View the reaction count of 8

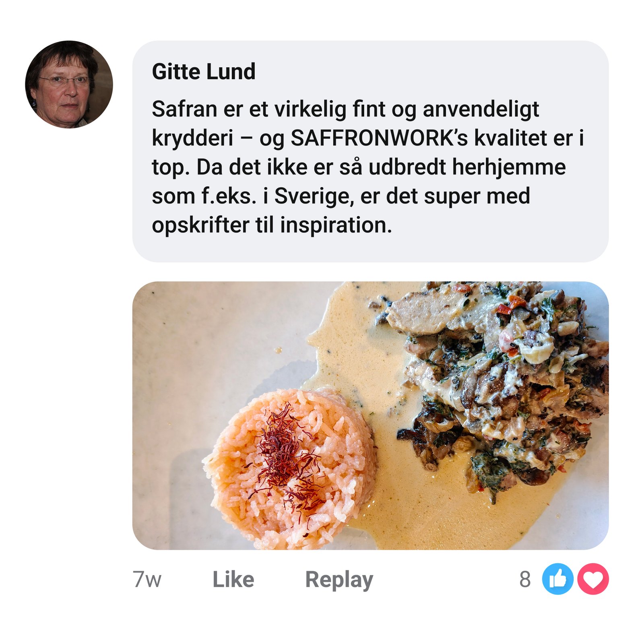pyautogui.click(x=525, y=580)
